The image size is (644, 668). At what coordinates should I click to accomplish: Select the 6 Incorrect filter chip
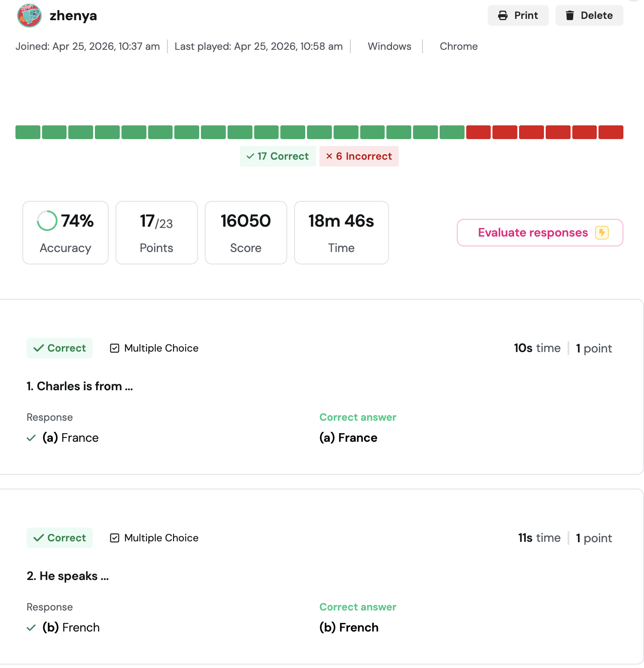click(x=359, y=156)
